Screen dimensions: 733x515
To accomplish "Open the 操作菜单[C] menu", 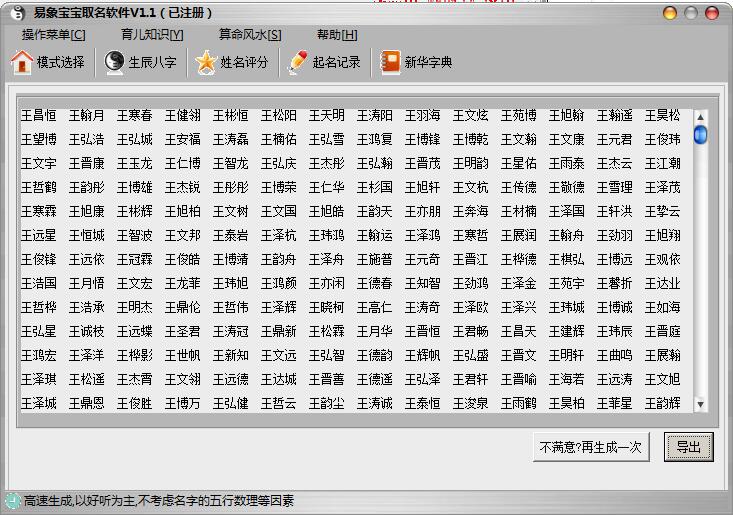I will coord(53,35).
